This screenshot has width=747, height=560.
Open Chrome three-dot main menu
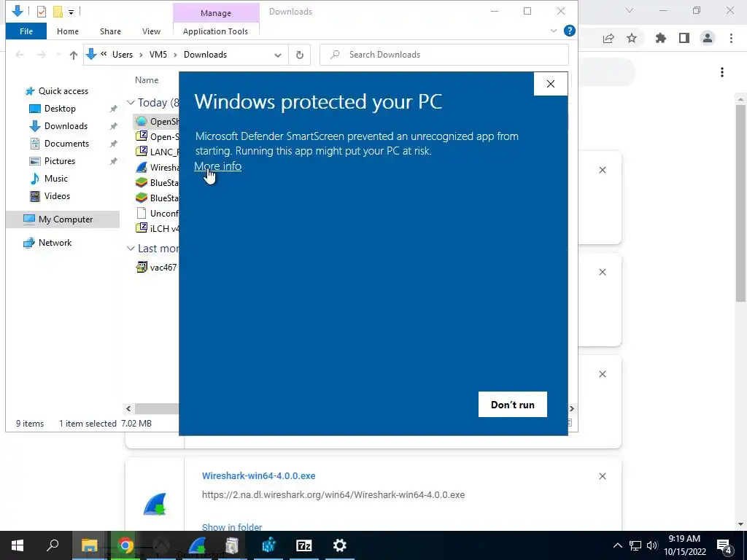[x=731, y=38]
